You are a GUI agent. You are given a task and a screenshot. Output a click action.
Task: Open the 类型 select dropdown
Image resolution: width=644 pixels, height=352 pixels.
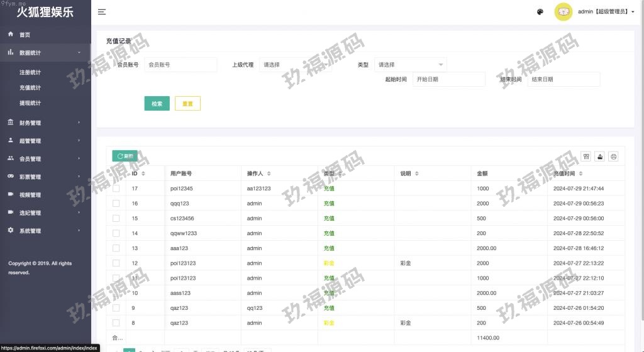pos(410,65)
